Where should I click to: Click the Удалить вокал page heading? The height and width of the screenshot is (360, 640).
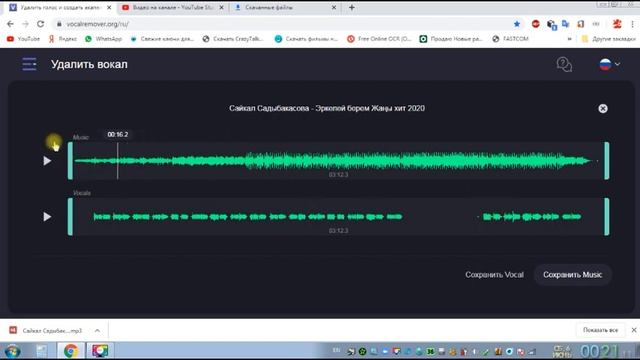click(89, 64)
